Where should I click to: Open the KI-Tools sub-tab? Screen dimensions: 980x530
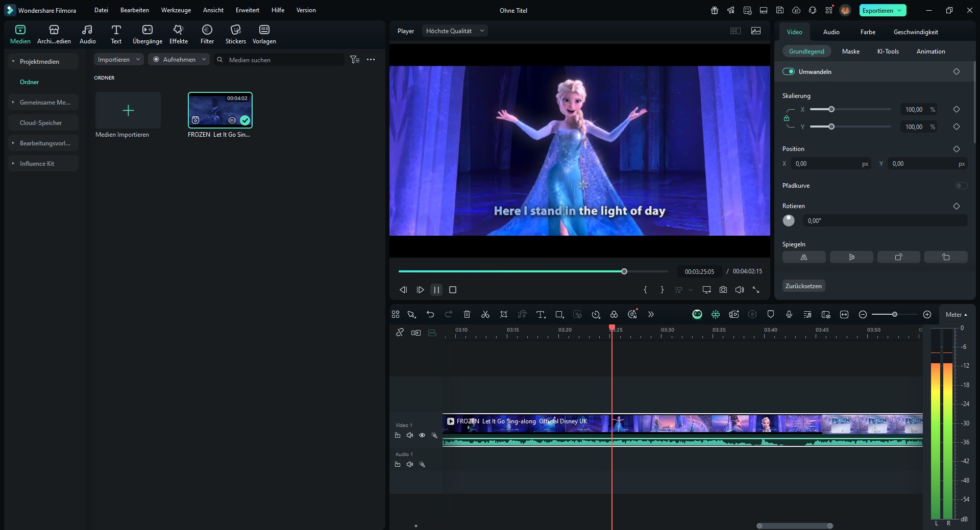[888, 52]
